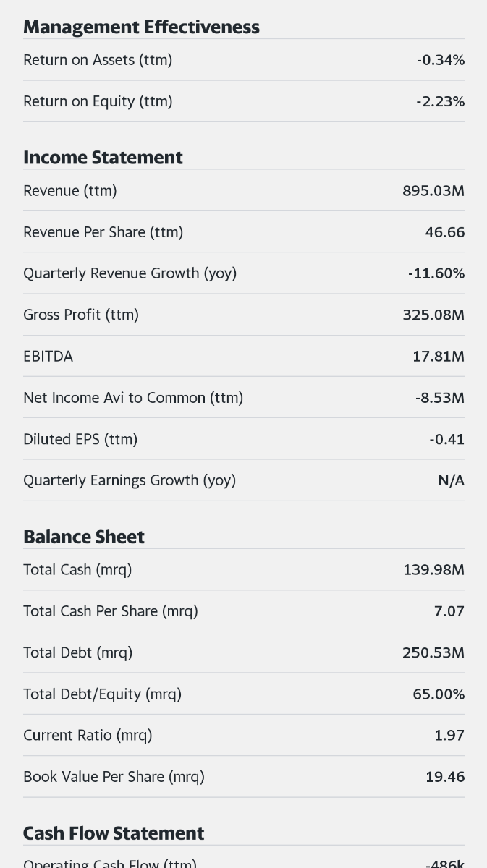
Task: Tap the Book Value Per Share (mrq) label
Action: (x=114, y=777)
